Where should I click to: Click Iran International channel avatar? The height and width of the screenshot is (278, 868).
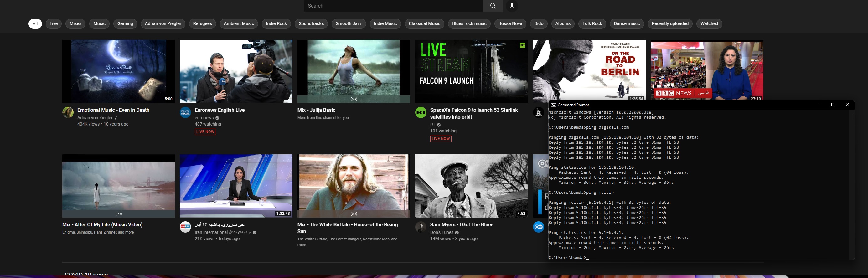185,227
